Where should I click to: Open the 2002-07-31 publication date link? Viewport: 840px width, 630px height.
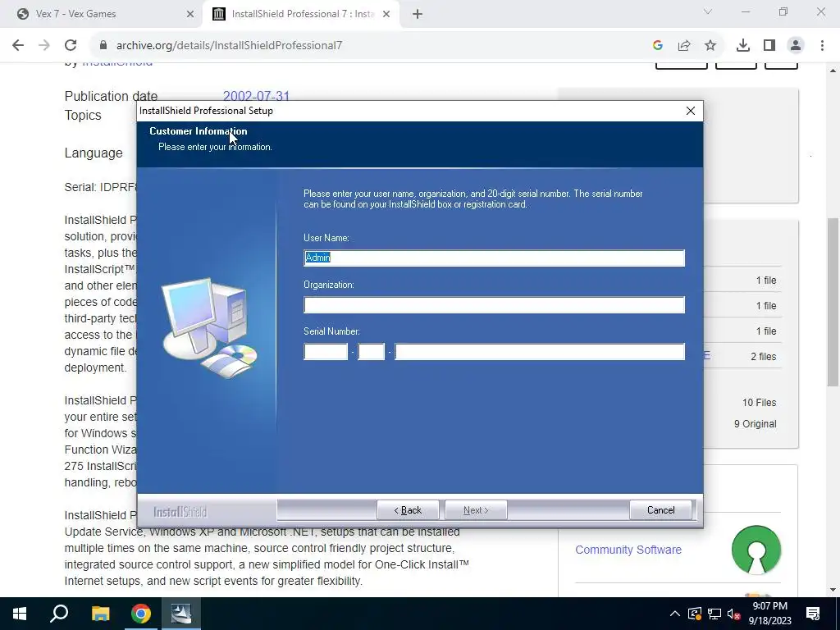[x=256, y=96]
